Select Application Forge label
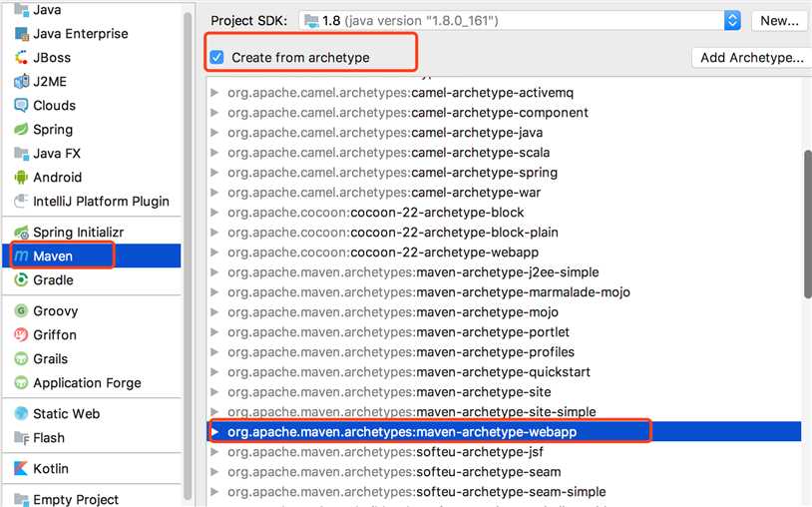The image size is (812, 507). 87,383
